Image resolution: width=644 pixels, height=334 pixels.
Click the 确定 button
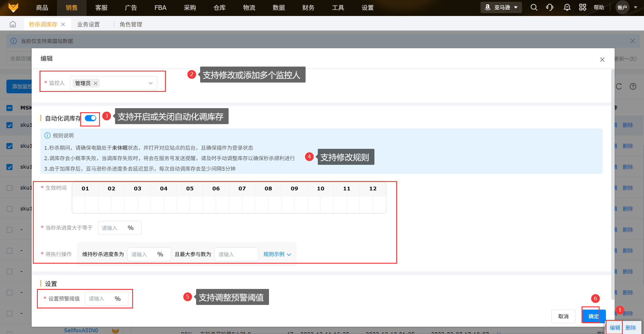pyautogui.click(x=593, y=316)
